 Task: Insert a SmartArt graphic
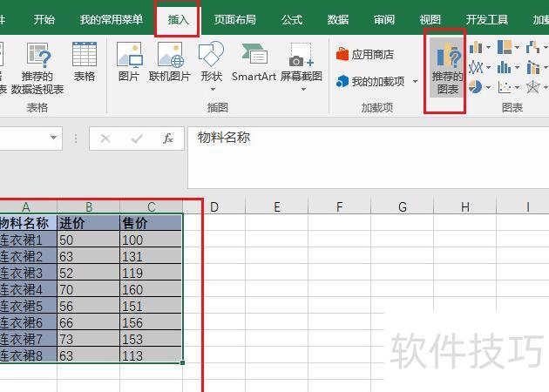[x=253, y=63]
